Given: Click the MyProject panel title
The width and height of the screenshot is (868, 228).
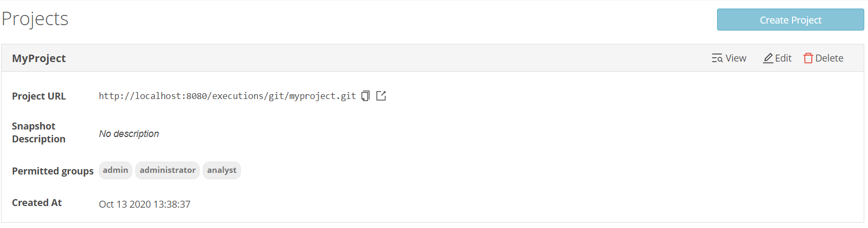Looking at the screenshot, I should click(39, 58).
